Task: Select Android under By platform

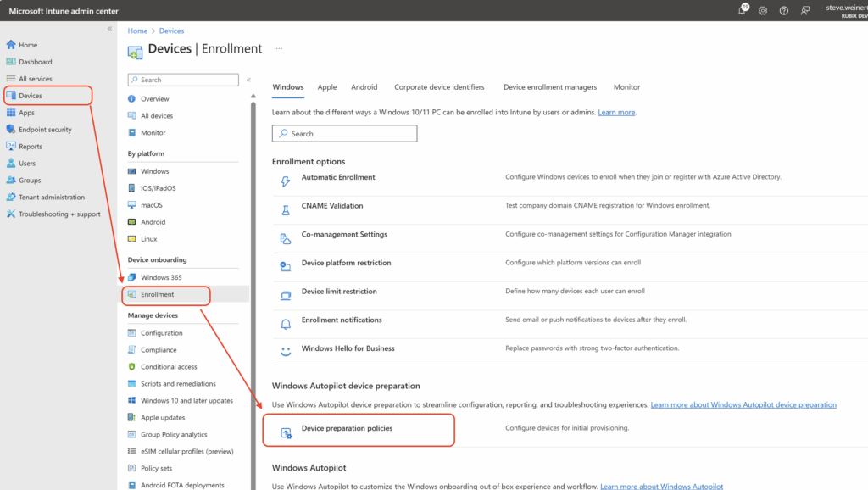Action: point(153,222)
